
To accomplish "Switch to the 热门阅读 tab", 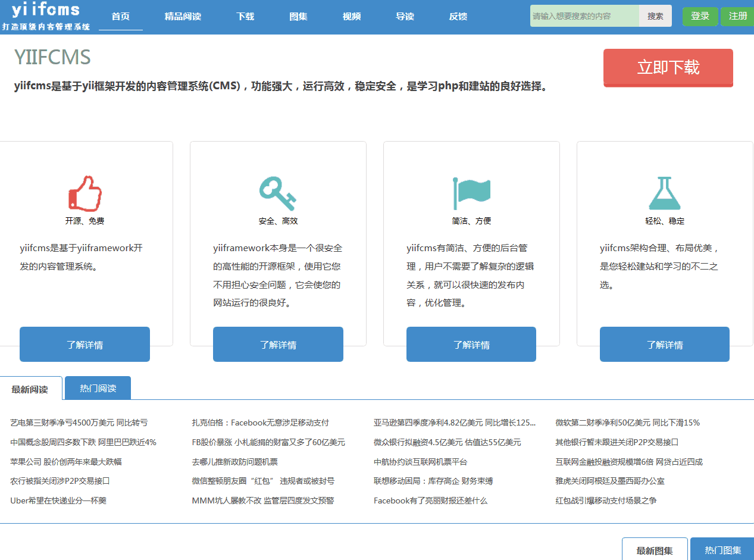I will (x=98, y=389).
